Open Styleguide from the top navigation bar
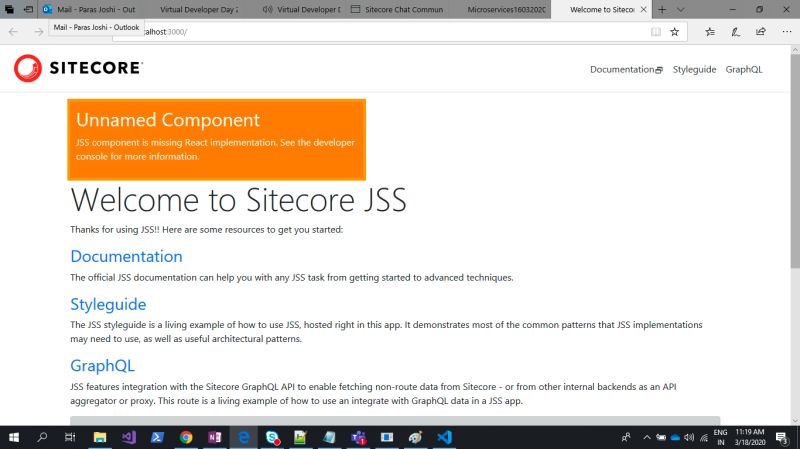The height and width of the screenshot is (449, 800). tap(694, 69)
